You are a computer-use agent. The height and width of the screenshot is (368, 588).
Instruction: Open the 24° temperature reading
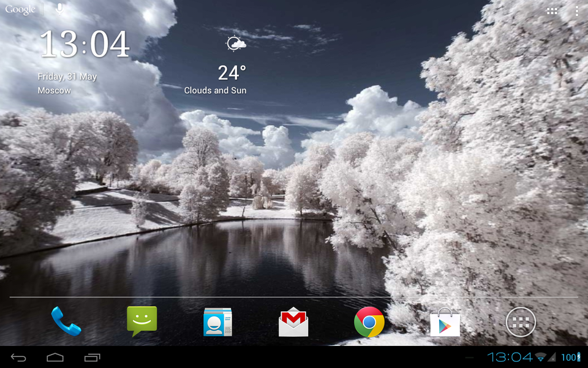(232, 73)
